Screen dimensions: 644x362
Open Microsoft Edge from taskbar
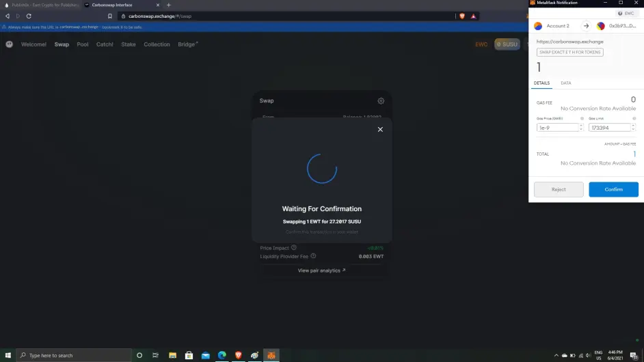222,355
